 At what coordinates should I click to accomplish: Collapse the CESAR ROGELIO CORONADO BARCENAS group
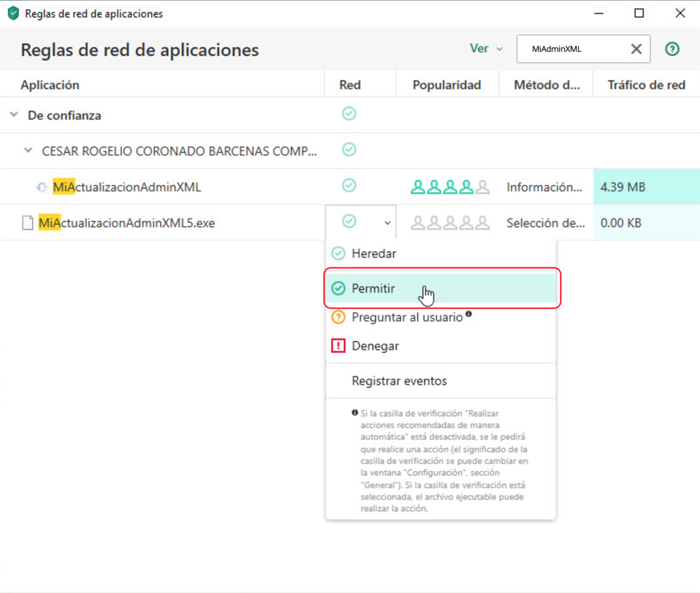click(x=28, y=150)
